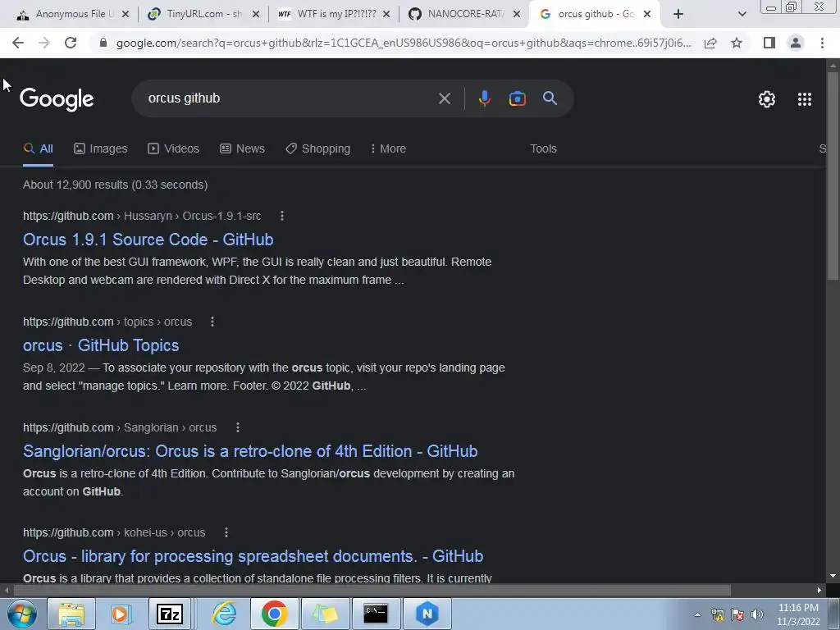
Task: Select the Shopping results filter
Action: (317, 149)
